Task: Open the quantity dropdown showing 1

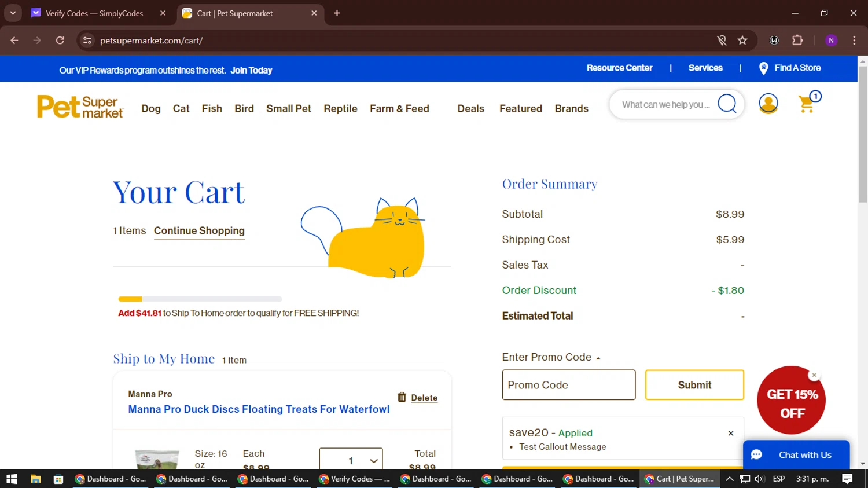Action: pyautogui.click(x=351, y=459)
